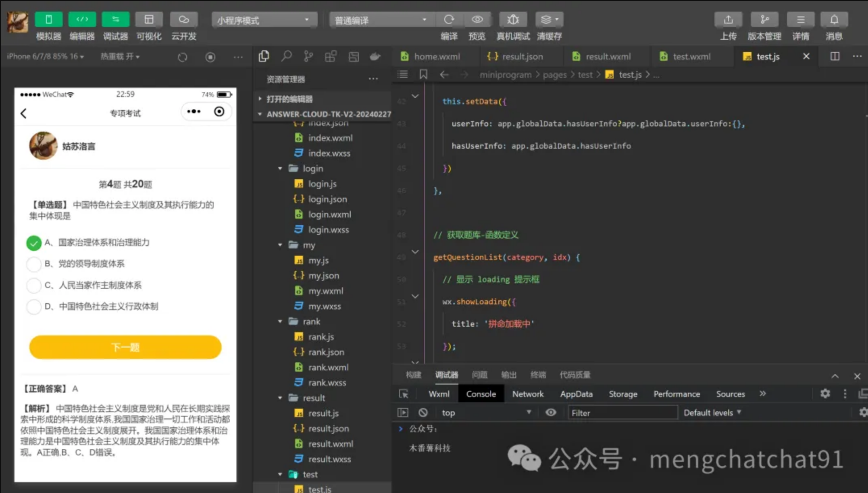Screen dimensions: 868x493
Task: Open the search icon in sidebar
Action: [286, 56]
